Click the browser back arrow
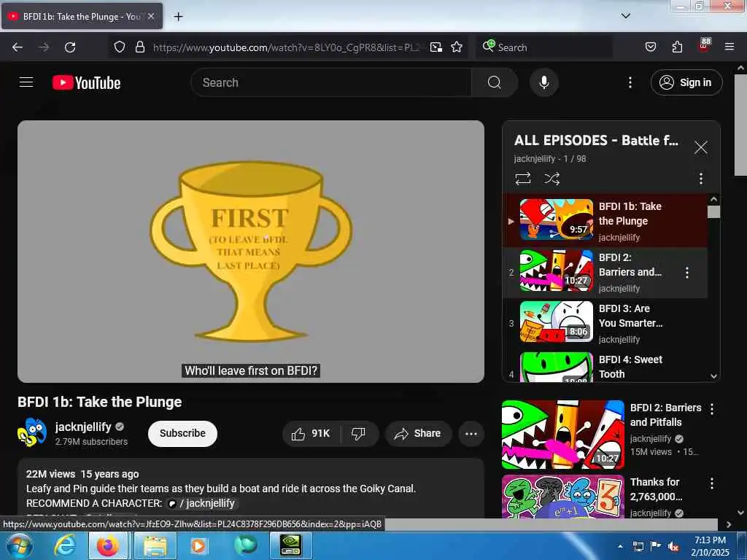747x560 pixels. tap(18, 47)
